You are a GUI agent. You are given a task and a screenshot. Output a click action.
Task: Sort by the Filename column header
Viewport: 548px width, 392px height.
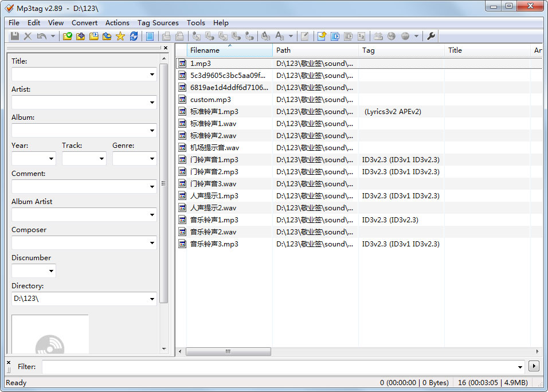[x=229, y=50]
